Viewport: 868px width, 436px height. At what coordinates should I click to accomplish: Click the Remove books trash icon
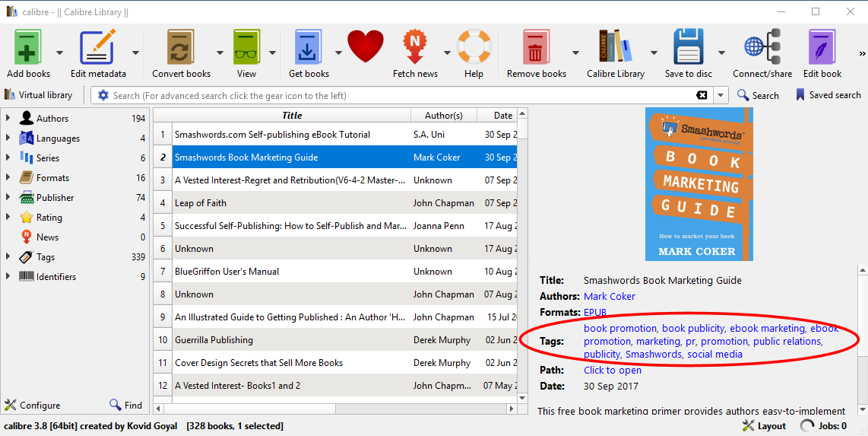pos(536,48)
